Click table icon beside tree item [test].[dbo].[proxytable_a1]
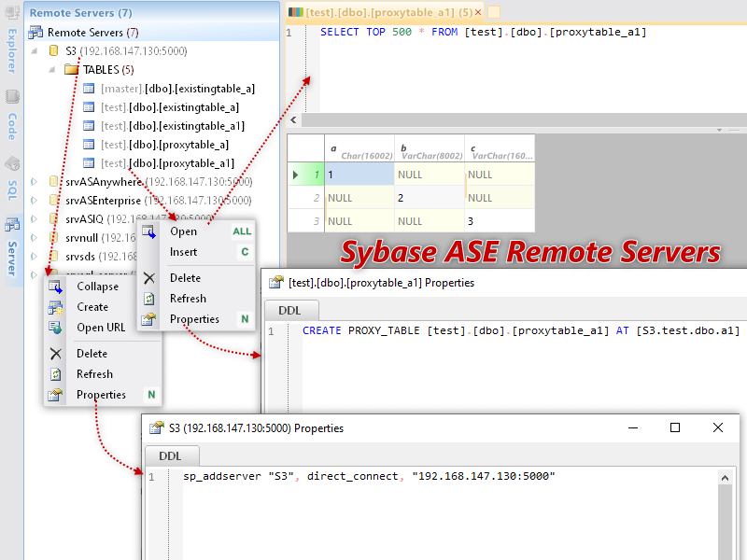747x560 pixels. tap(89, 162)
